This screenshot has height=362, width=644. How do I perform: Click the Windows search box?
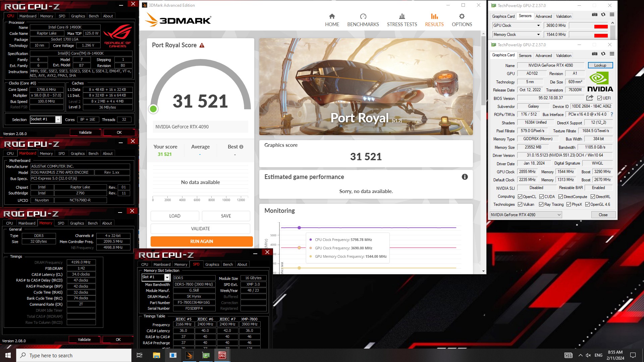click(74, 355)
